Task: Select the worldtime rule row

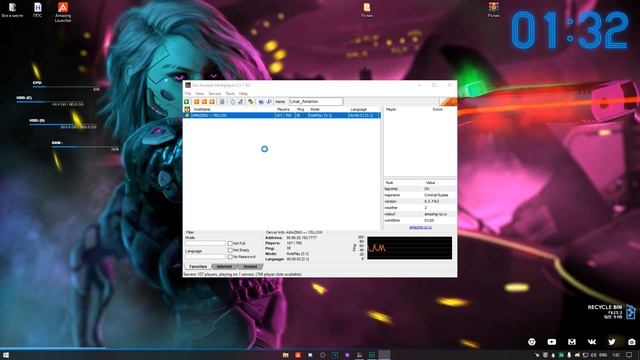Action: coord(420,220)
